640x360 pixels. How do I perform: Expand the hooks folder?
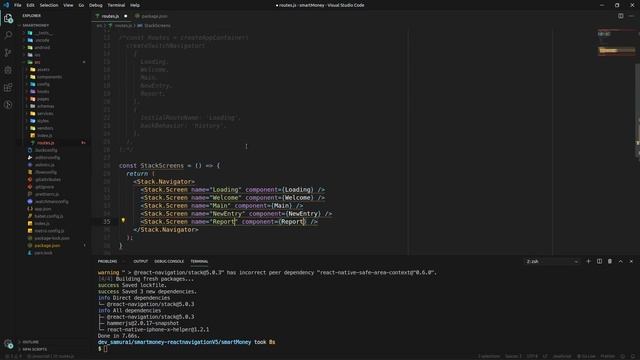tap(43, 91)
